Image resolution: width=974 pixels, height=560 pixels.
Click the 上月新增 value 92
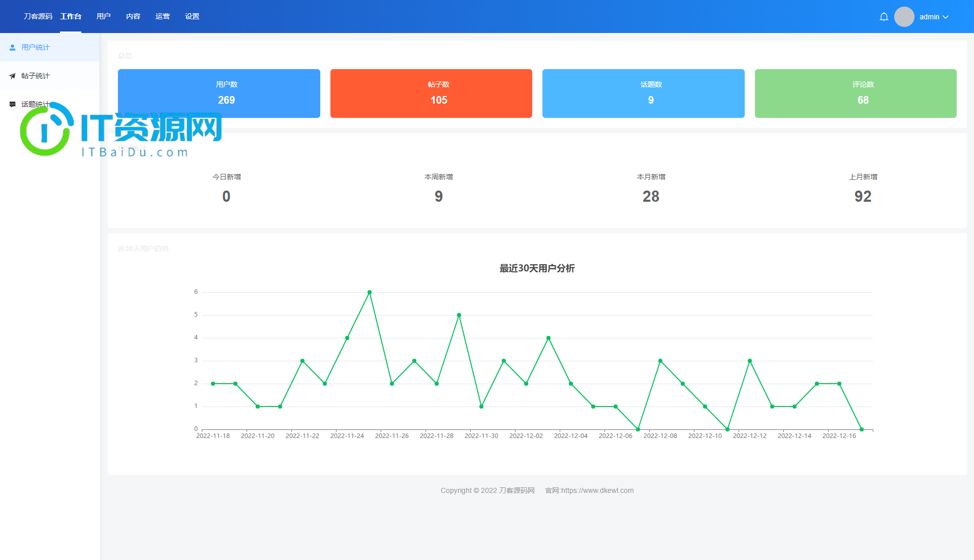(863, 197)
